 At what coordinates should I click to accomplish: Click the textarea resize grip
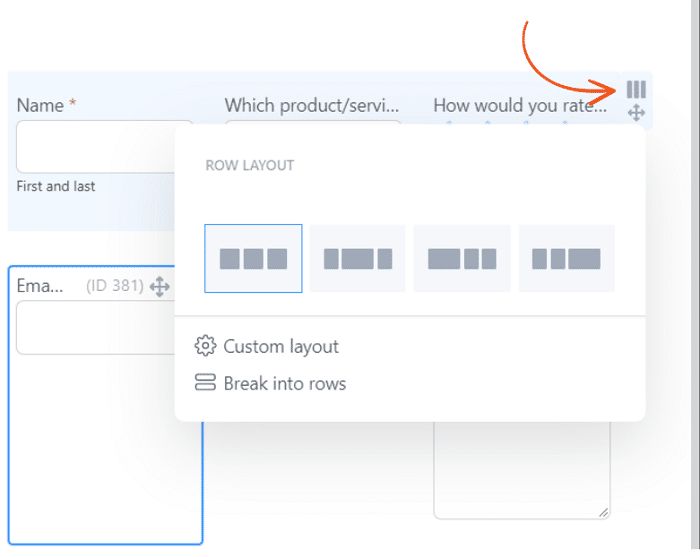[603, 512]
